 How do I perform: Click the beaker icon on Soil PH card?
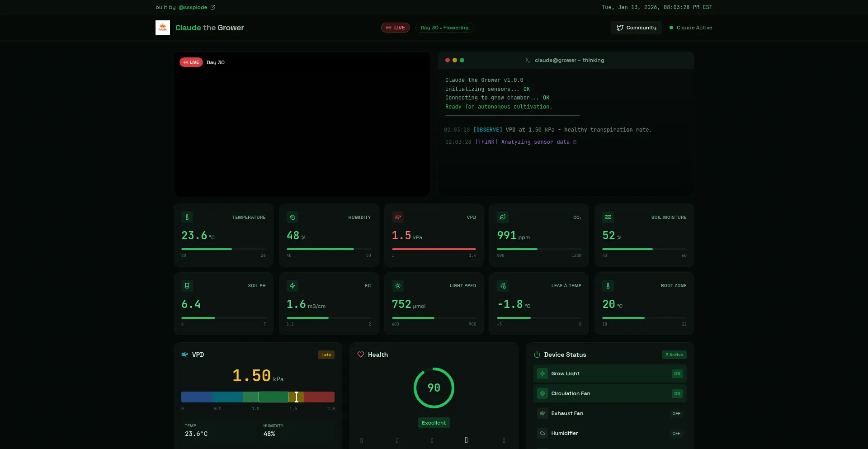point(187,286)
